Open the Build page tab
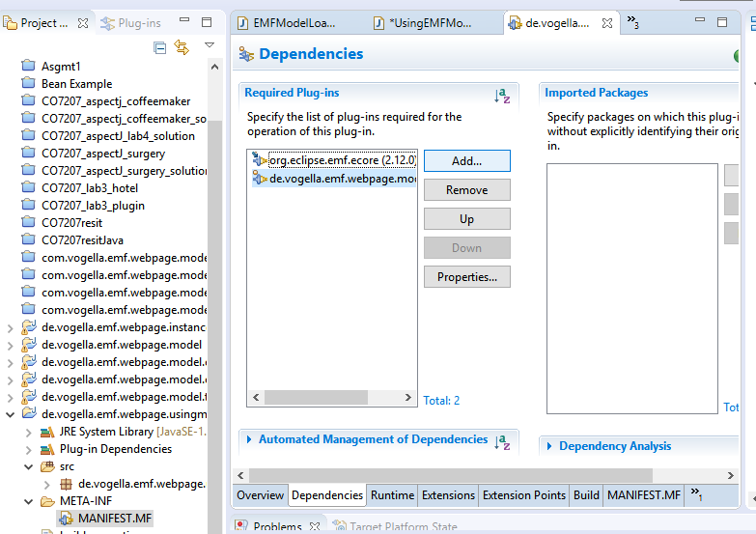The image size is (756, 534). 586,495
